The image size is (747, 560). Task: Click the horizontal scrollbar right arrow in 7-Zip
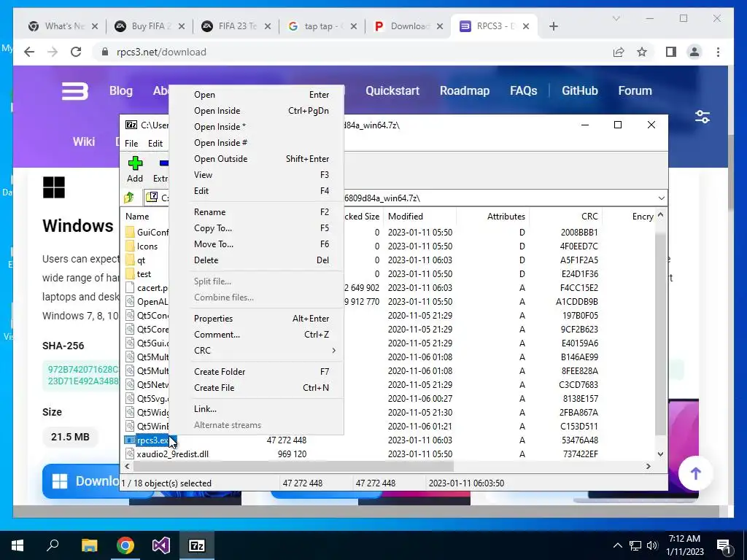648,466
